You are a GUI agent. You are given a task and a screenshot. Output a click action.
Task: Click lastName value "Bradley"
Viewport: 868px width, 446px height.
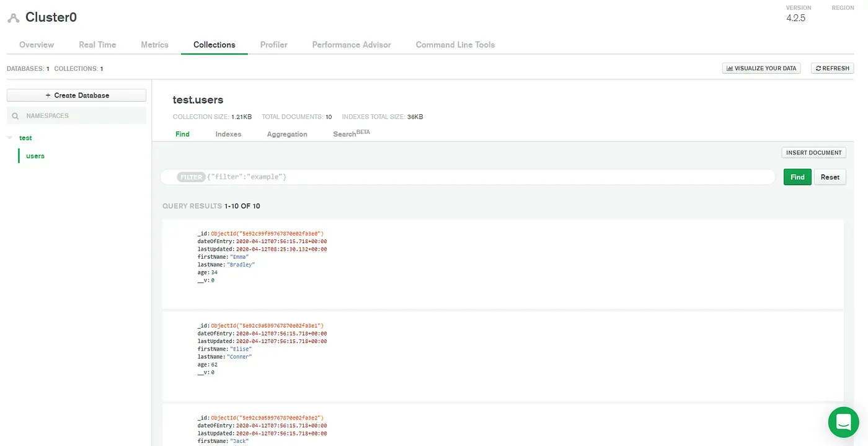241,265
